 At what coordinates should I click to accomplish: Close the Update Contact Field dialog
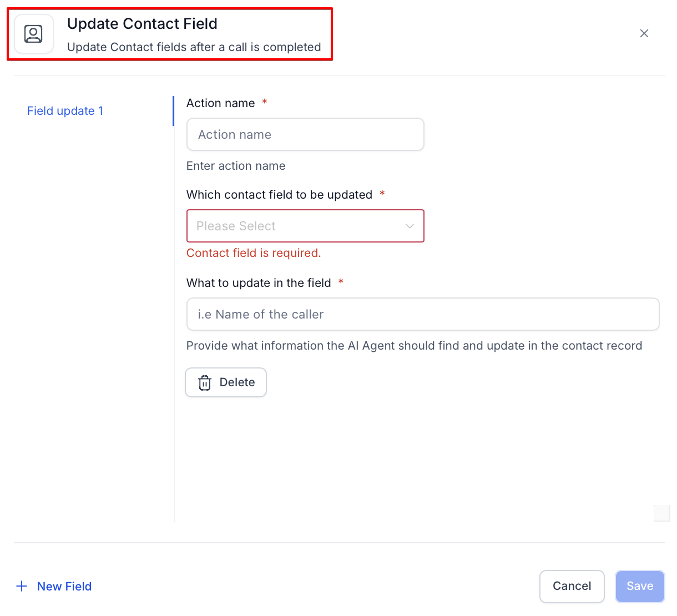click(x=644, y=33)
